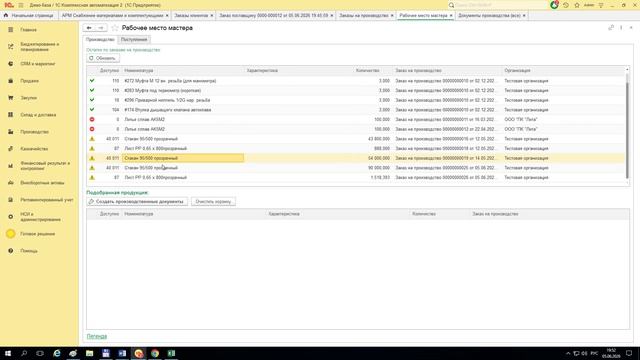Click the Очистить корзину button

click(213, 202)
